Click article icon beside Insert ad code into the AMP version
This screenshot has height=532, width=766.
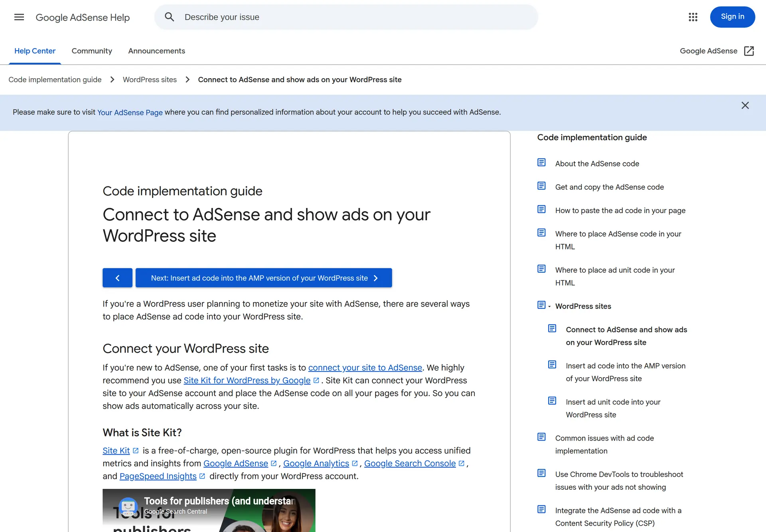(552, 365)
